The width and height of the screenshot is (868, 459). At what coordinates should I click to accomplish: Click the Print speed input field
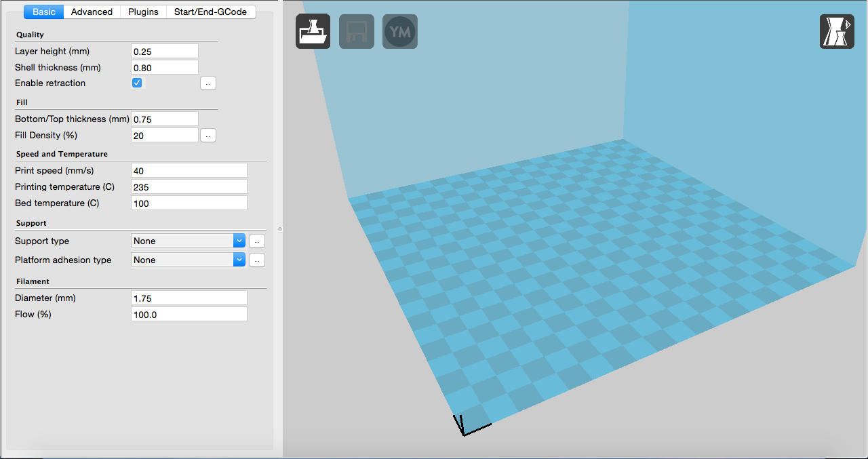click(x=189, y=171)
